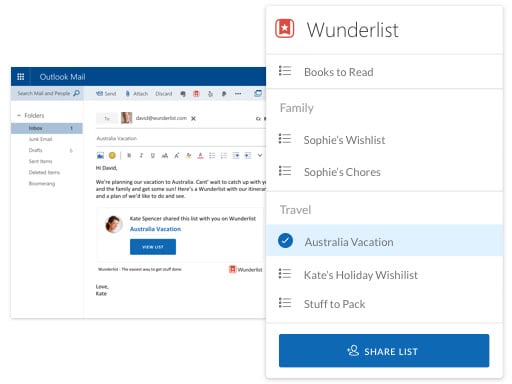Click the Yelp add-in icon in the Outlook toolbar
The height and width of the screenshot is (384, 512).
tap(210, 94)
